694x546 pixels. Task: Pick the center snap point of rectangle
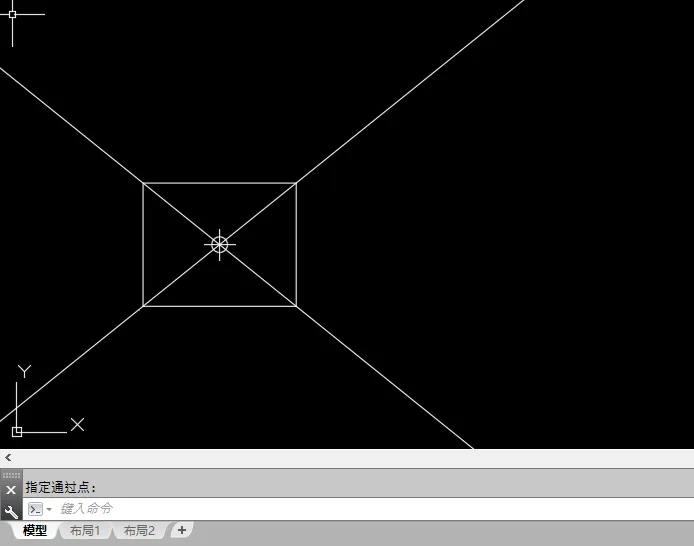pyautogui.click(x=220, y=244)
